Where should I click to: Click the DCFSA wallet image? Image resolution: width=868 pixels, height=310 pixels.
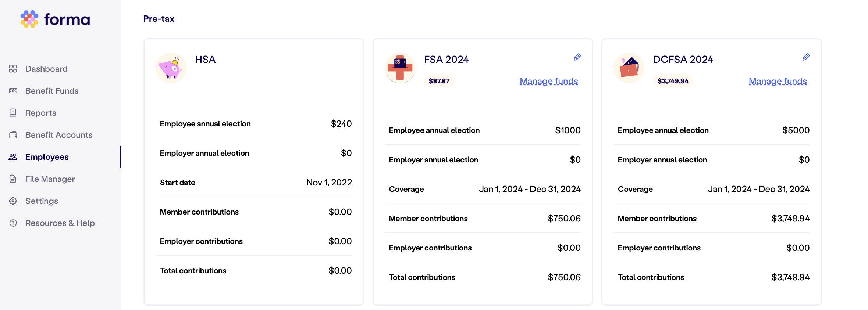coord(629,68)
